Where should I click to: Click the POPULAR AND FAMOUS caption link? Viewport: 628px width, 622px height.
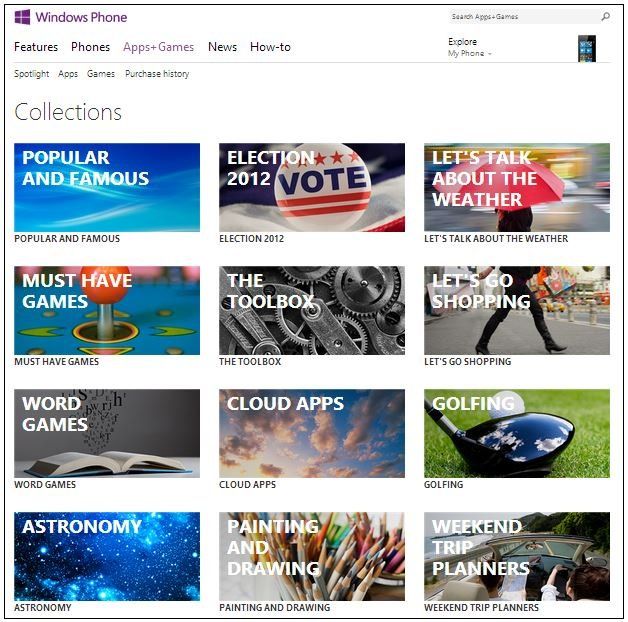[x=67, y=239]
